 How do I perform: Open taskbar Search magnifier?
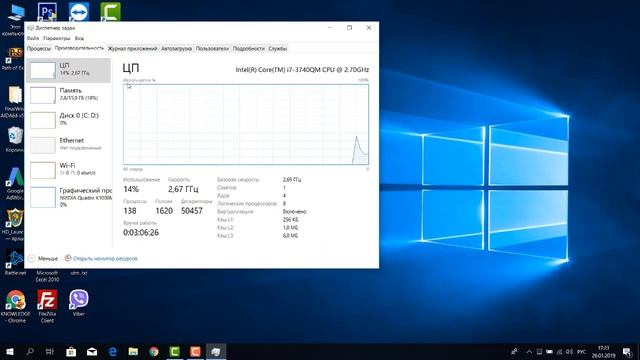(30, 351)
